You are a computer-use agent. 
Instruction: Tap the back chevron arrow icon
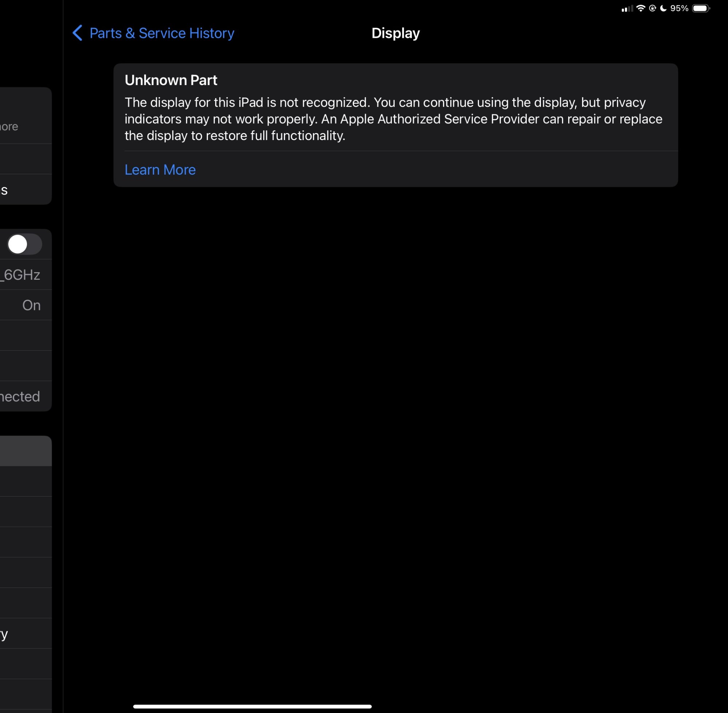point(77,33)
